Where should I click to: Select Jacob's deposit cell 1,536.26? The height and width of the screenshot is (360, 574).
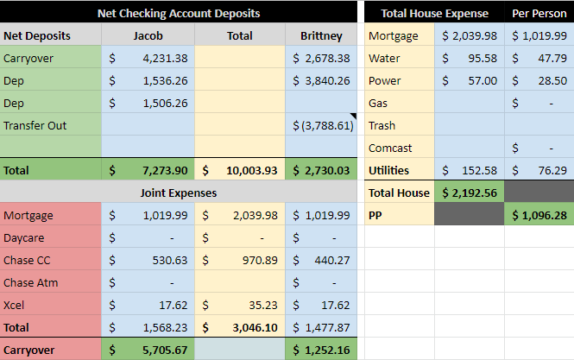click(x=148, y=79)
